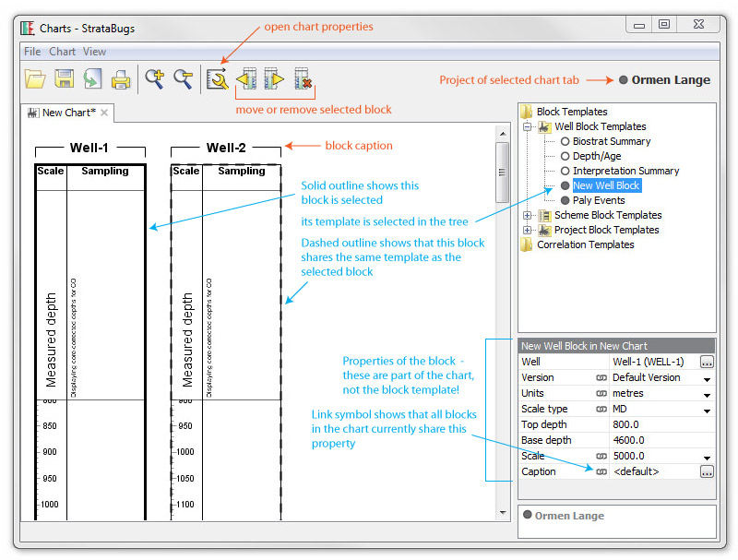Viewport: 738px width, 560px height.
Task: Click the chart scrollbar down arrow
Action: 503,512
